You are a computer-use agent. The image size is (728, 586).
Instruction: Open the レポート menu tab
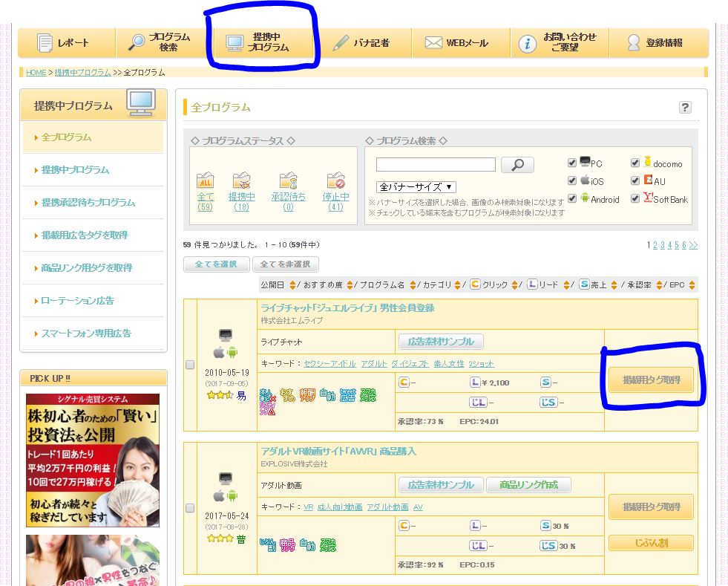coord(67,43)
